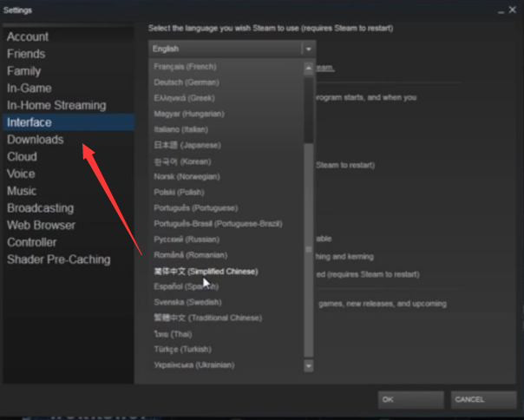Image resolution: width=524 pixels, height=420 pixels.
Task: Collapse language list with dropdown arrow
Action: point(309,49)
